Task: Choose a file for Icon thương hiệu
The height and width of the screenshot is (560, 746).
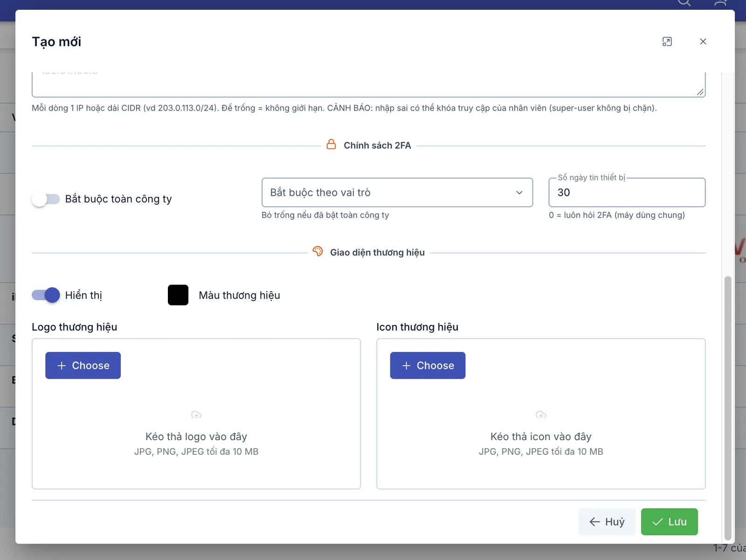Action: pos(428,366)
